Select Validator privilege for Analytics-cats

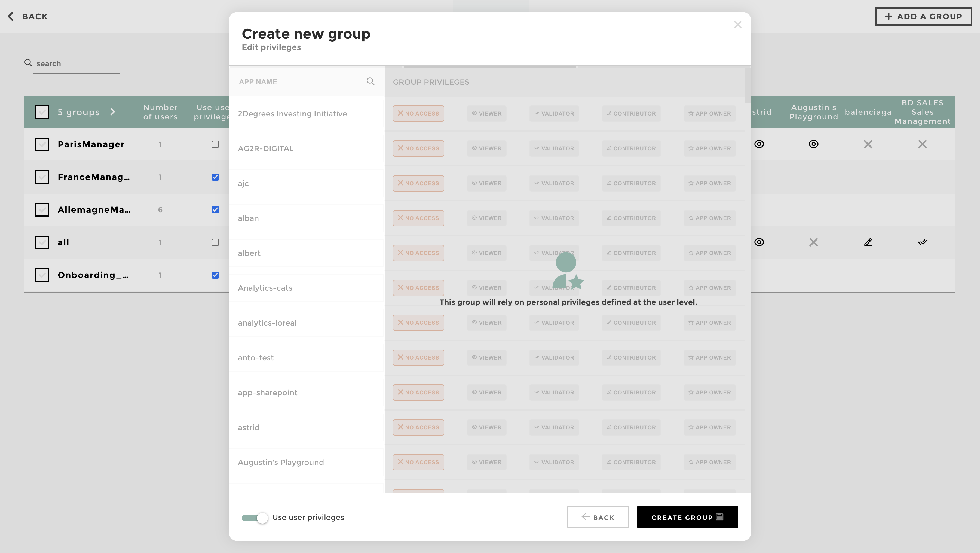coord(553,287)
